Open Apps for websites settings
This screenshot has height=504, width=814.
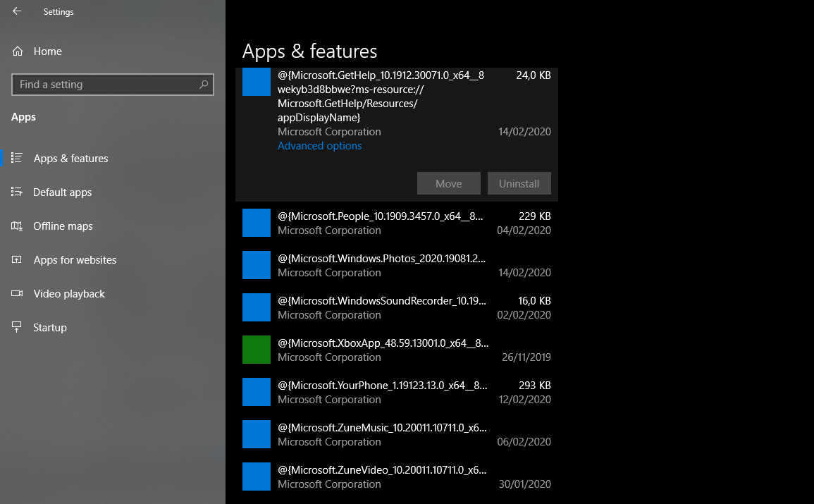point(75,260)
